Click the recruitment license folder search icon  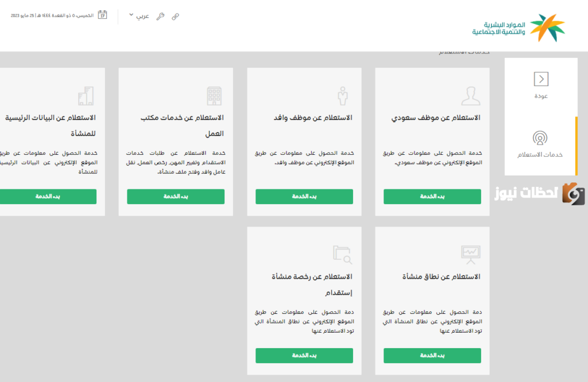coord(342,255)
